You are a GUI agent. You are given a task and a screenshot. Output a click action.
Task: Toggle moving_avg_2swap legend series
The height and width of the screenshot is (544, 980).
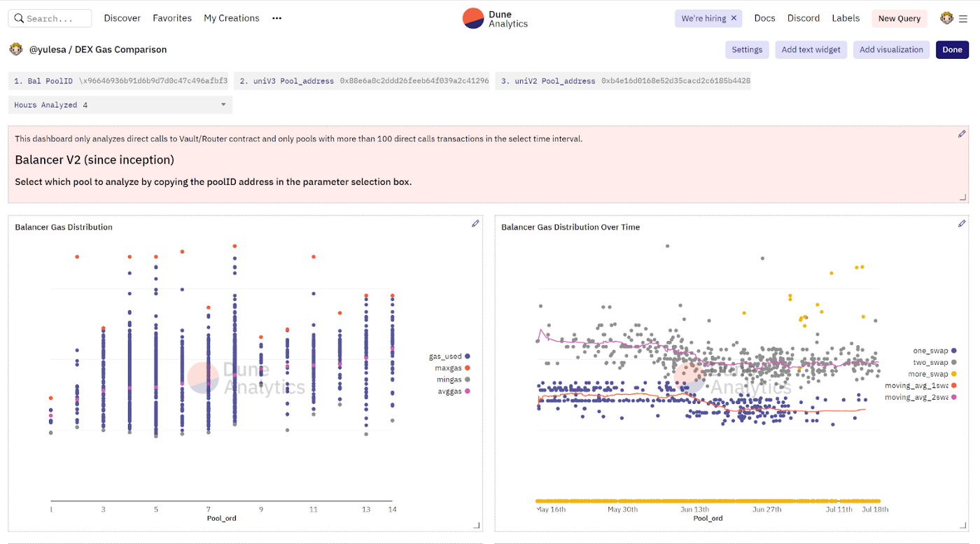[x=922, y=397]
